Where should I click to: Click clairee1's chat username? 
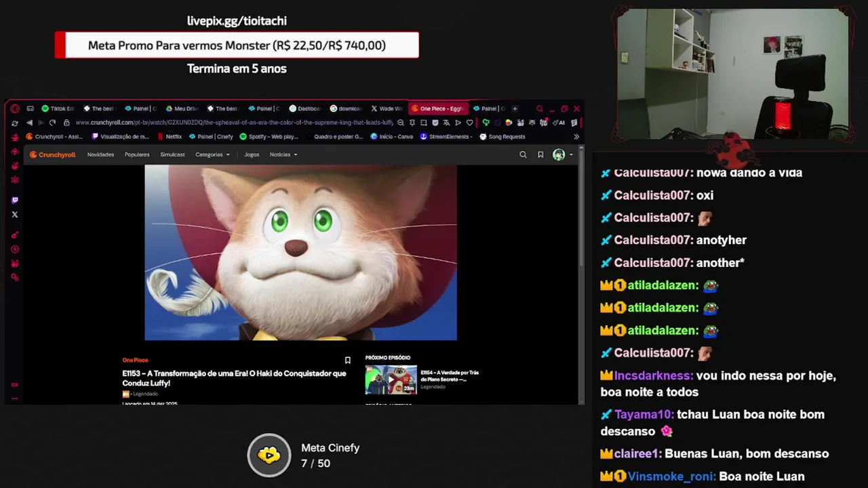637,453
